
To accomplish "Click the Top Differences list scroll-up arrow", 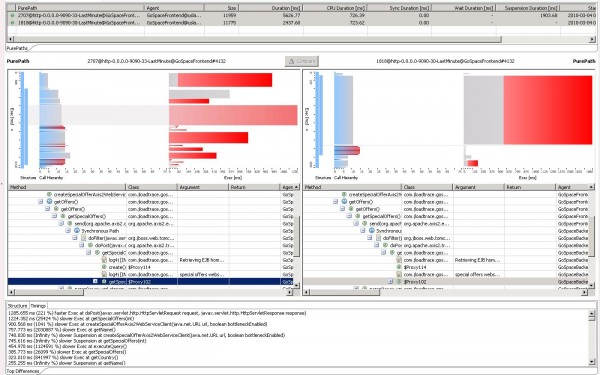I will tap(592, 314).
